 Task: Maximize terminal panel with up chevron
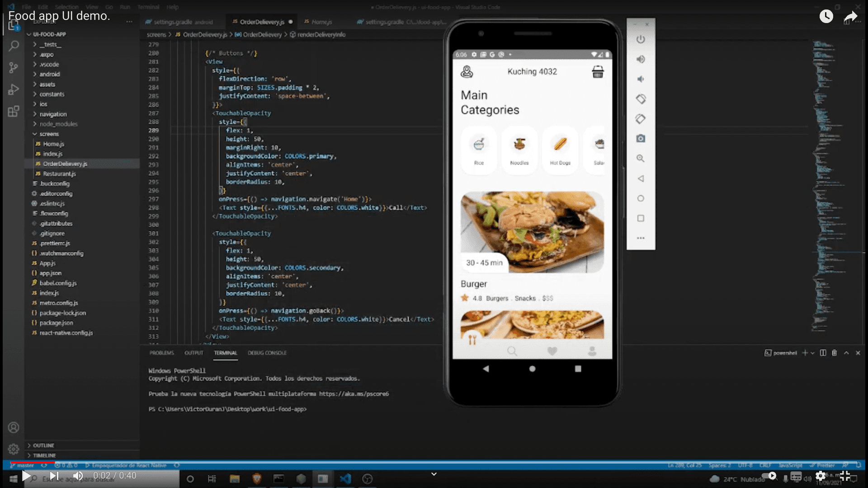point(846,353)
